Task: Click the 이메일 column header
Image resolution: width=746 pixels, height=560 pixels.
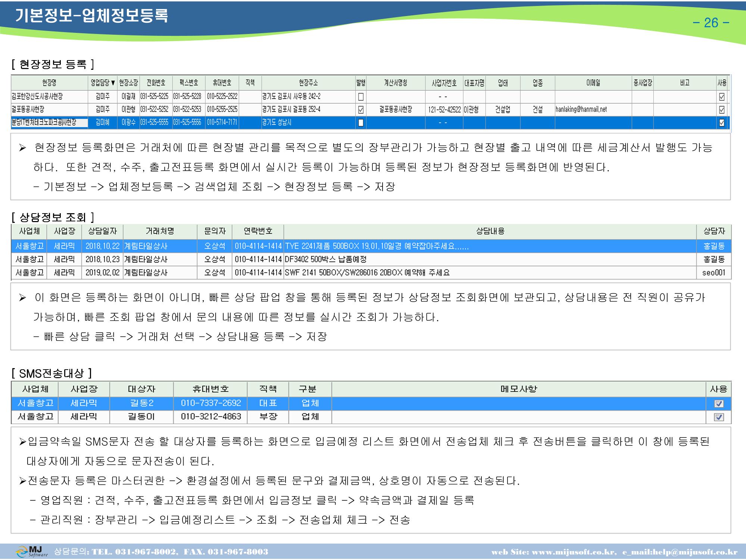Action: (x=593, y=83)
